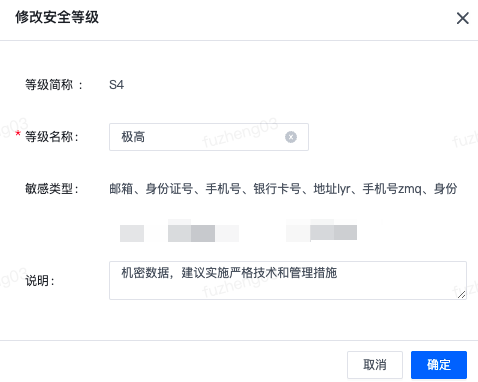478x382 pixels.
Task: Click the textarea resize handle corner
Action: click(x=461, y=294)
